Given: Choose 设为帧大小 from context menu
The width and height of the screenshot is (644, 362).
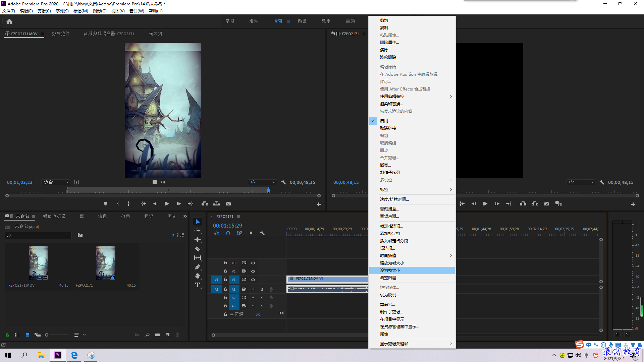Looking at the screenshot, I should coord(412,270).
